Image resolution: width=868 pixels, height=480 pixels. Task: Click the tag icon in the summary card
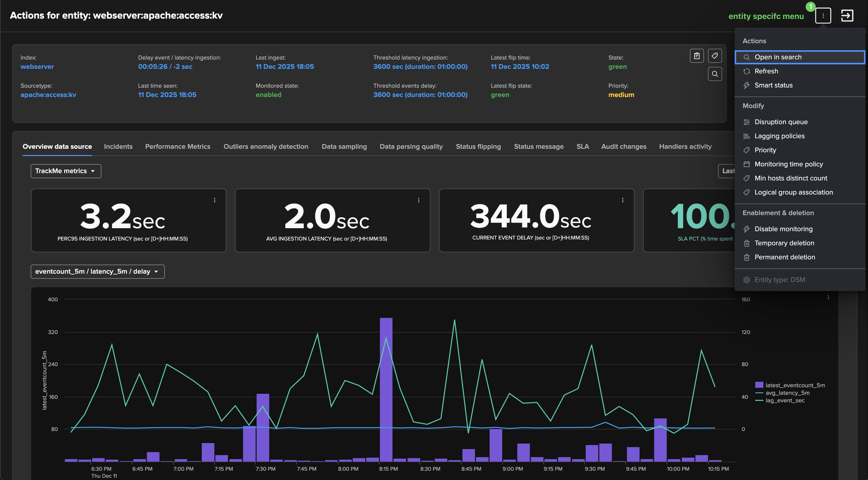[x=715, y=56]
